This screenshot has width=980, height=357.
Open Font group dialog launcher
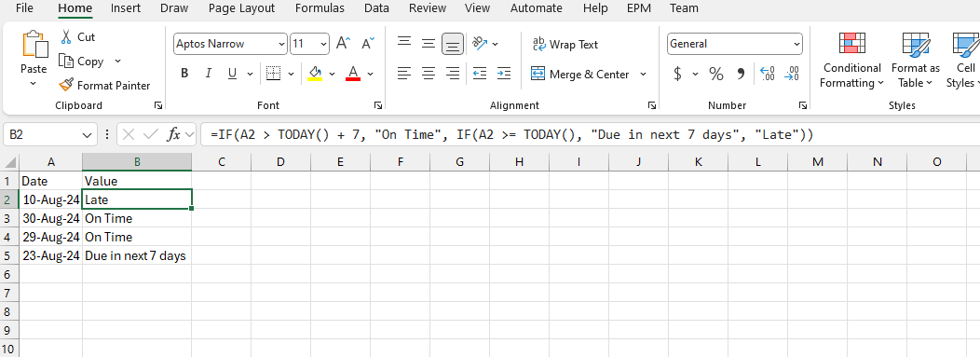(377, 105)
